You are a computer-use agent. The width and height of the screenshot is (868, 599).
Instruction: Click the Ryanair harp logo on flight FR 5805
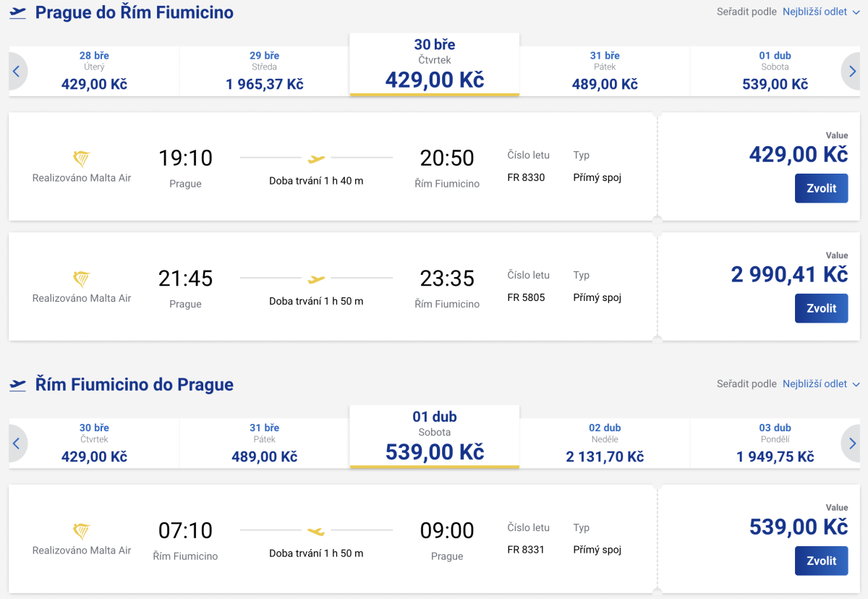(x=82, y=279)
